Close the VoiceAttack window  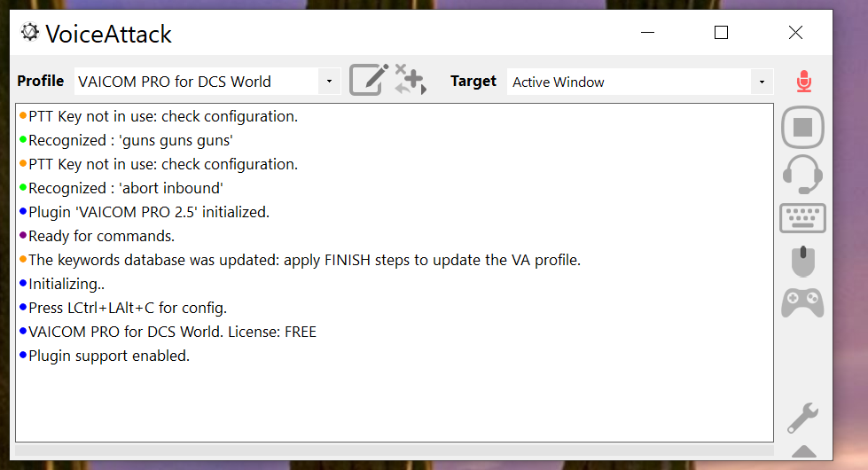[795, 33]
